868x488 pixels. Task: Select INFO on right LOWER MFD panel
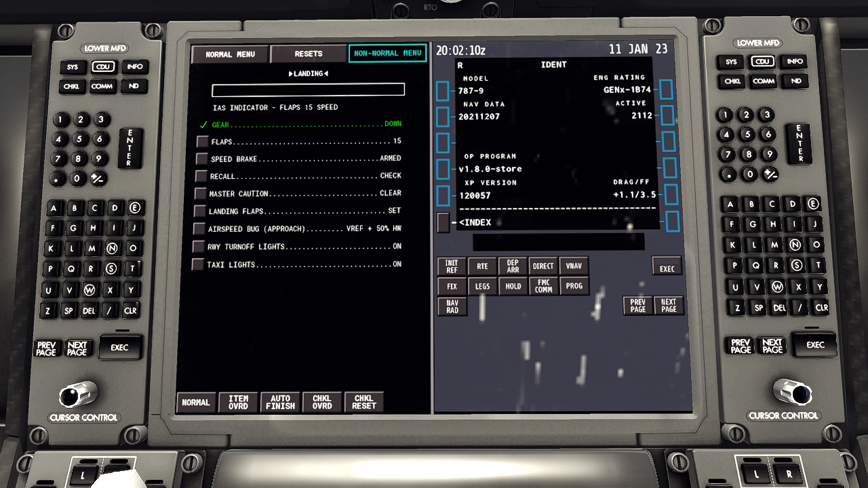794,61
